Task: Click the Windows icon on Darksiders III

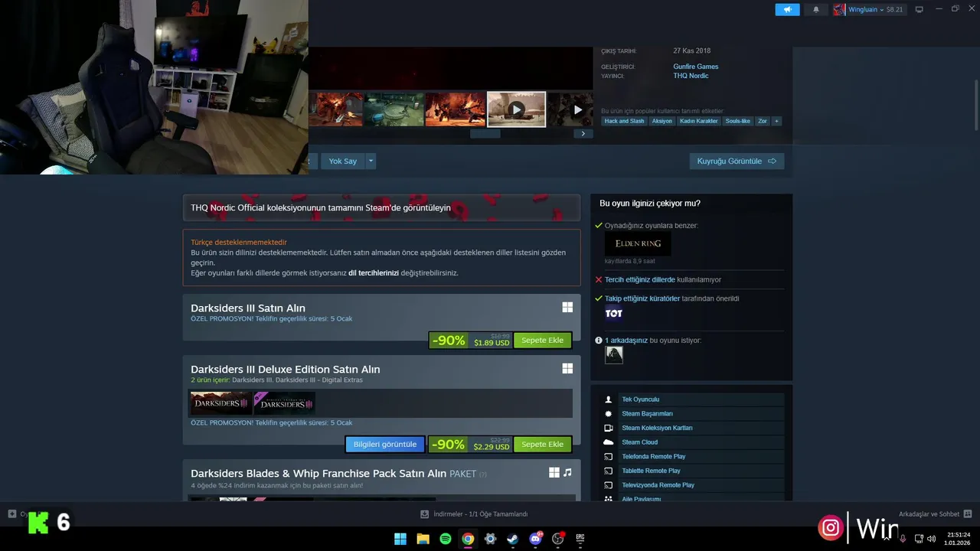Action: click(567, 307)
